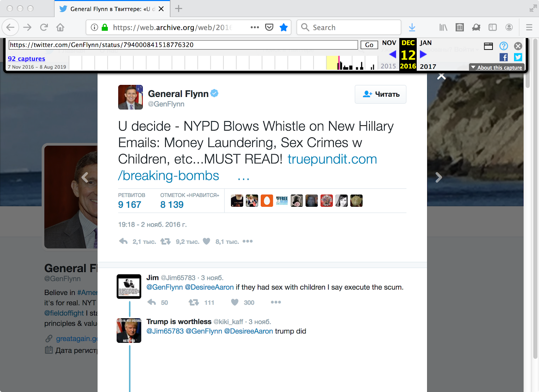Expand About this capture
Screen dimensions: 539x392
[497, 67]
